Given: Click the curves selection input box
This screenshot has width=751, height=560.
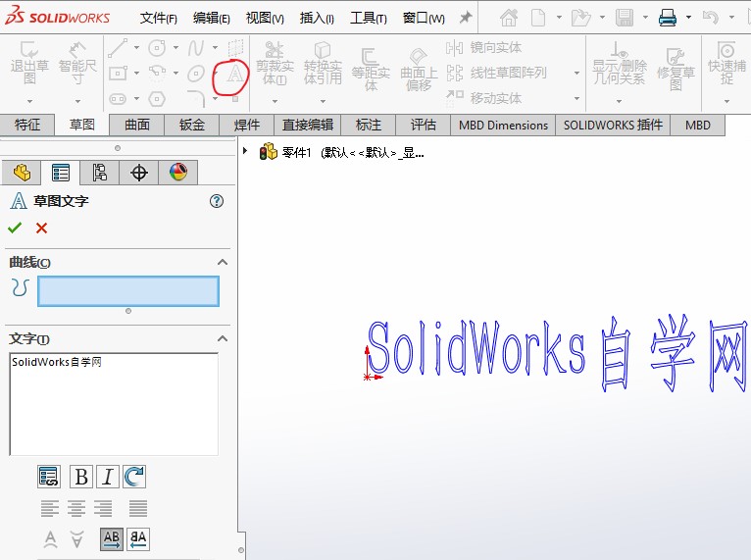Looking at the screenshot, I should click(127, 290).
